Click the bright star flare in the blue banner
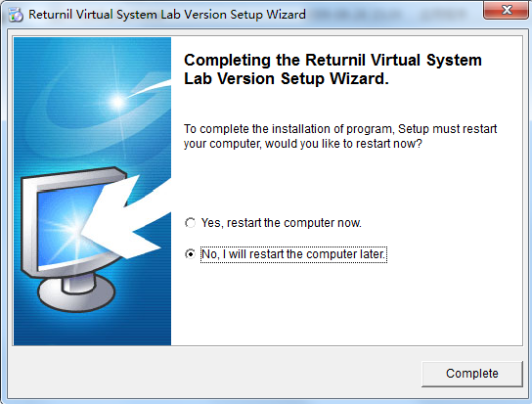Viewport: 532px width, 404px height. click(x=117, y=101)
